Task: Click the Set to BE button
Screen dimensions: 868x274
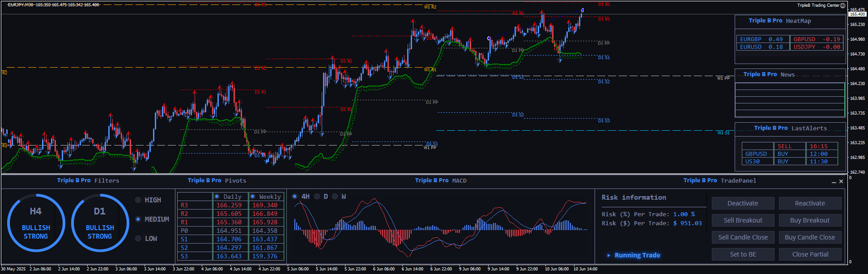Action: tap(743, 254)
